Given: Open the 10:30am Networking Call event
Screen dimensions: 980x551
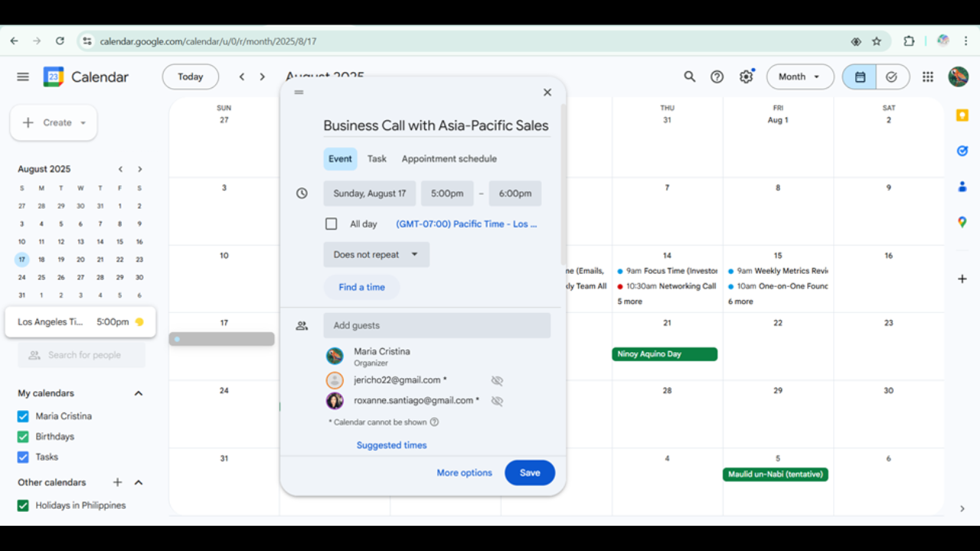Looking at the screenshot, I should [x=667, y=286].
